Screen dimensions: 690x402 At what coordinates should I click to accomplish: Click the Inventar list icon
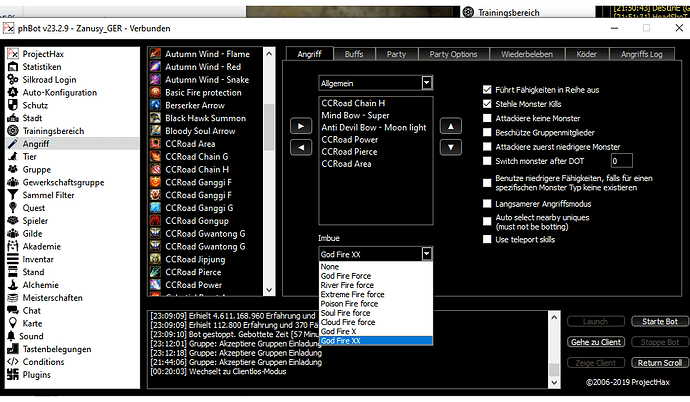coord(13,259)
